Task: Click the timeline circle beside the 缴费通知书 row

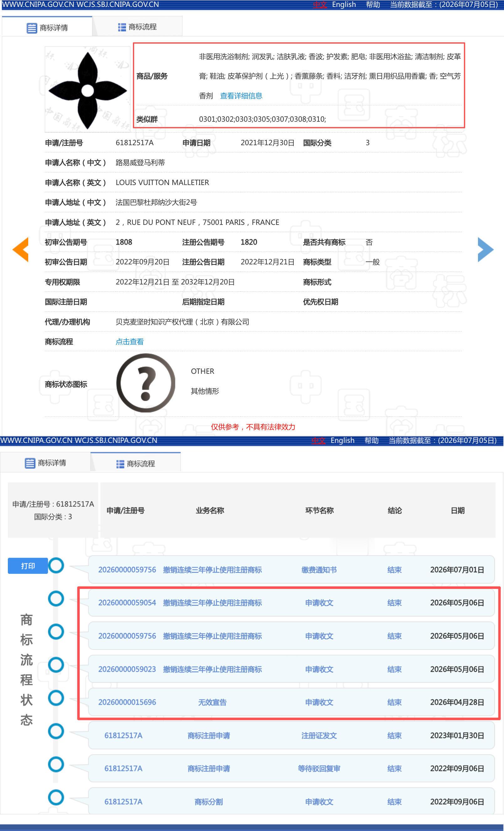Action: (56, 566)
